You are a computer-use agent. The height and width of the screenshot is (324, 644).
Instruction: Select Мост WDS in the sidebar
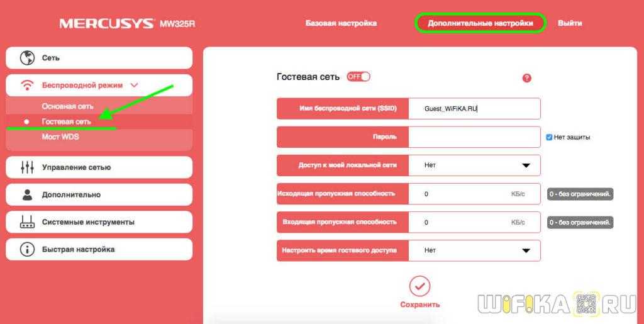tap(60, 137)
